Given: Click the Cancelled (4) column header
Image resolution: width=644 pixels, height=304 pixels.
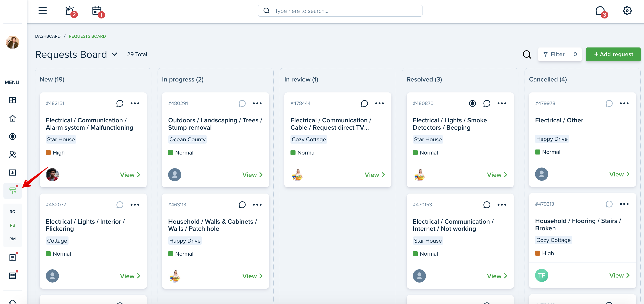Looking at the screenshot, I should tap(548, 79).
